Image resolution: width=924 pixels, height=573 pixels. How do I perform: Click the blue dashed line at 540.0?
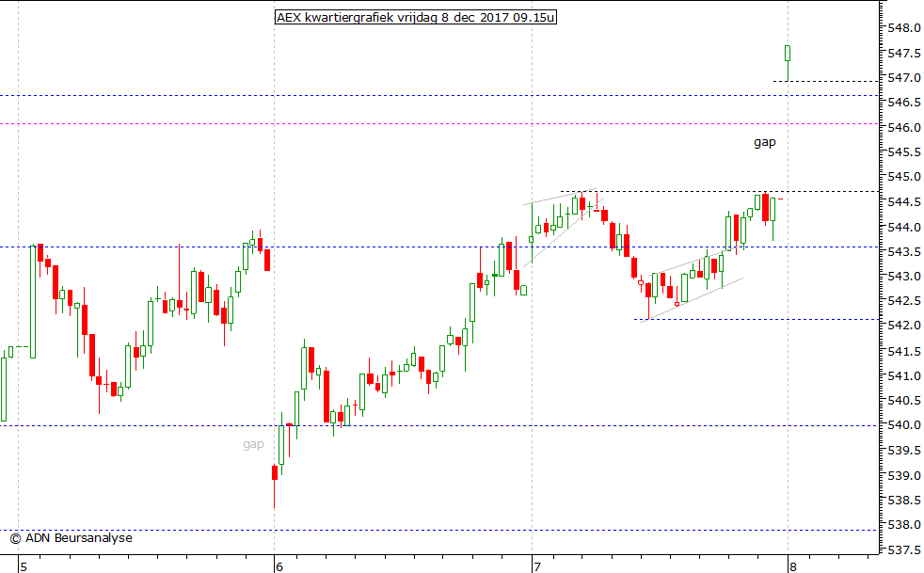pyautogui.click(x=439, y=425)
